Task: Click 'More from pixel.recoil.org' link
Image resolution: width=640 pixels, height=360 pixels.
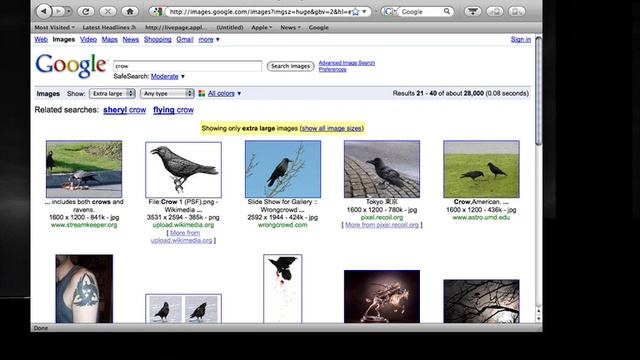Action: click(382, 225)
